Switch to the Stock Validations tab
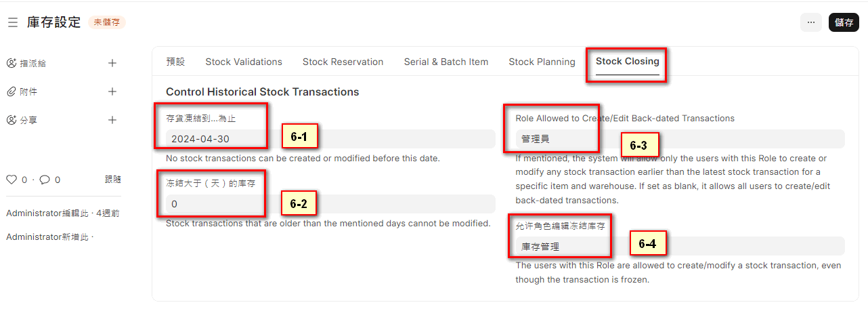The width and height of the screenshot is (868, 309). (x=244, y=62)
